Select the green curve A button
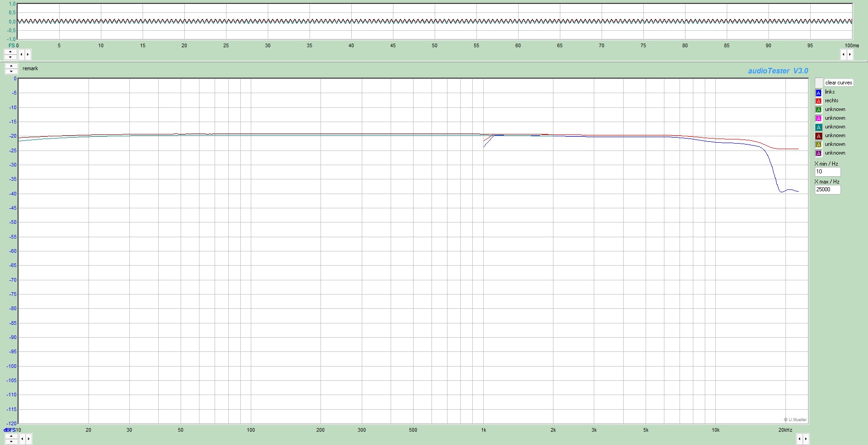This screenshot has width=868, height=445. pos(818,110)
